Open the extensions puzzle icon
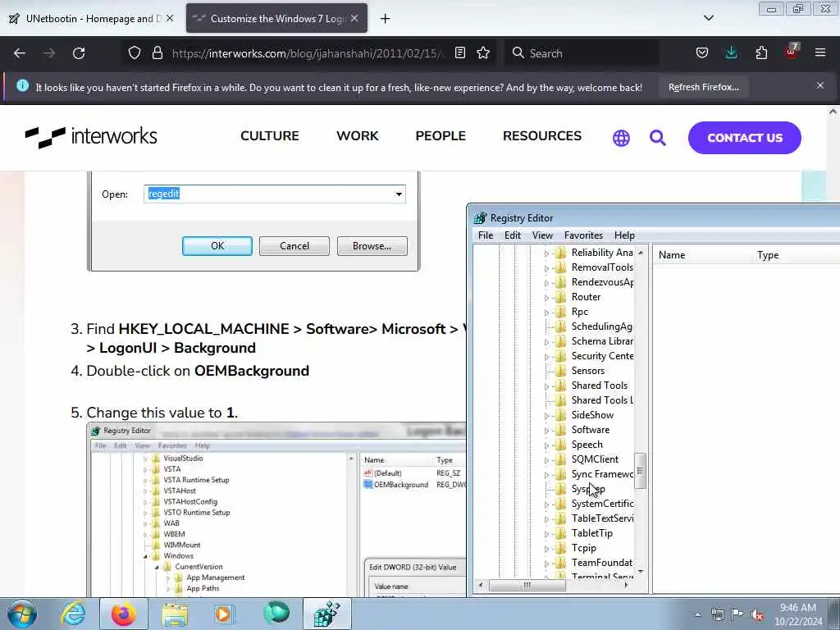840x630 pixels. [761, 53]
